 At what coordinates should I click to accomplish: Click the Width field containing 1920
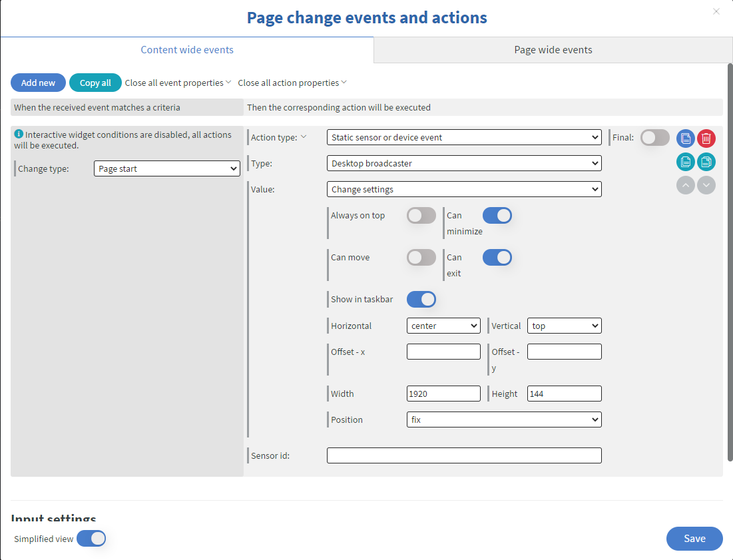point(443,394)
